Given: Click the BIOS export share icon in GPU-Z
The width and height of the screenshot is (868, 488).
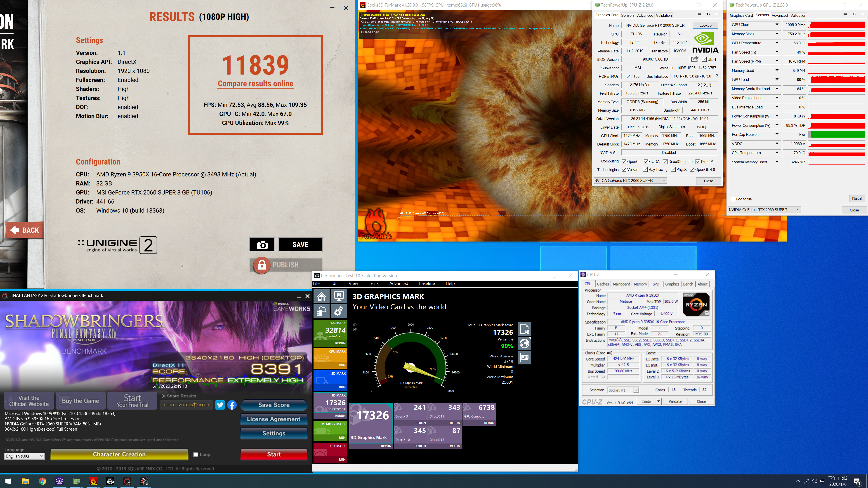Looking at the screenshot, I should [x=694, y=59].
